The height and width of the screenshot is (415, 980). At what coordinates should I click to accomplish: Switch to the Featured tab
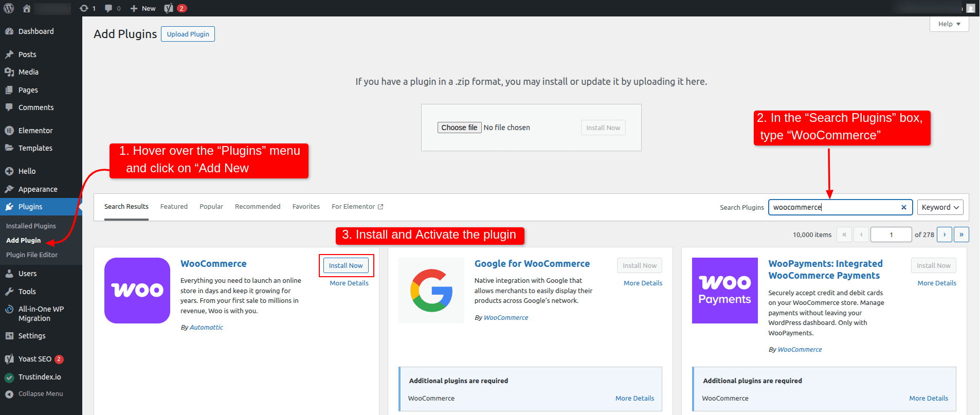[174, 207]
